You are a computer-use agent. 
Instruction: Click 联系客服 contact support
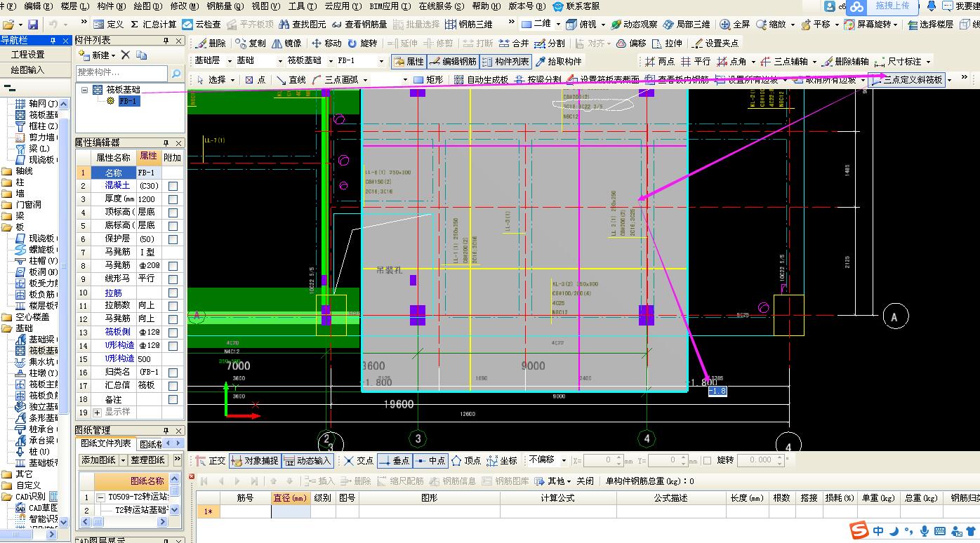coord(577,6)
